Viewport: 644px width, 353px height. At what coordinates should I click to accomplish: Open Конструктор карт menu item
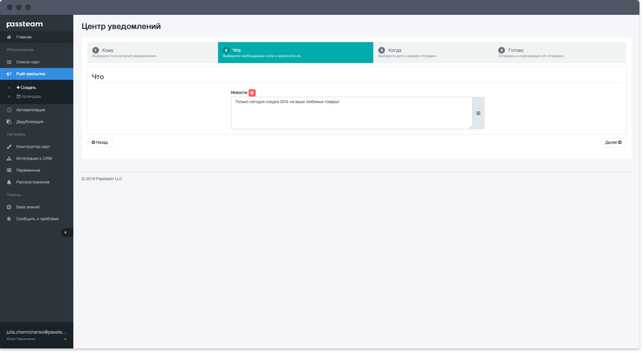point(36,147)
